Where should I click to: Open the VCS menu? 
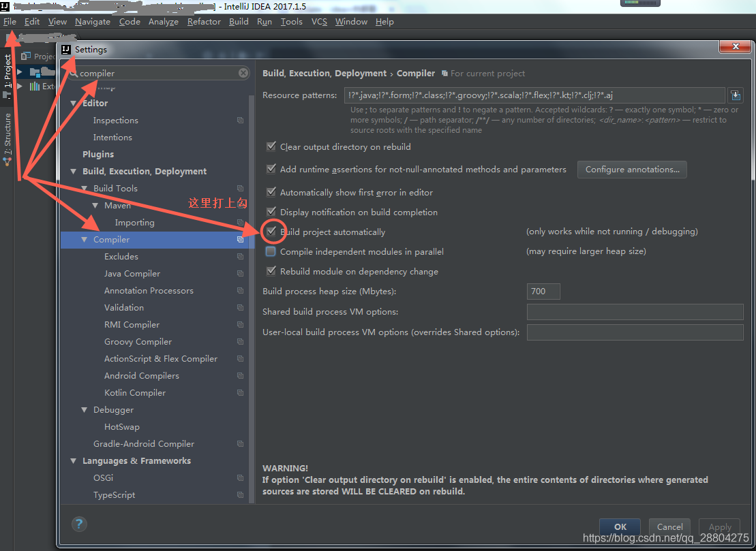[x=319, y=22]
